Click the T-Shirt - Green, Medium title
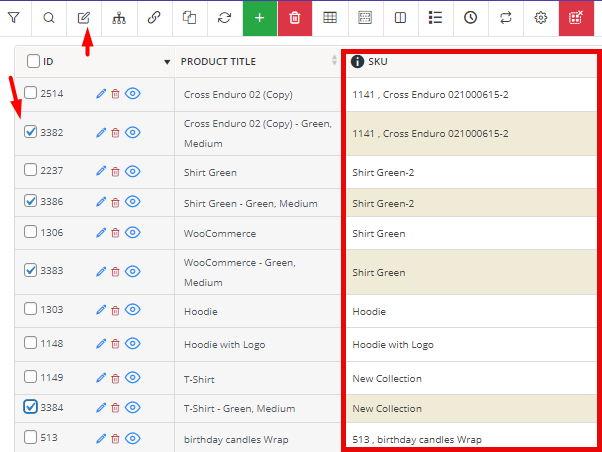This screenshot has height=452, width=602. click(x=240, y=409)
